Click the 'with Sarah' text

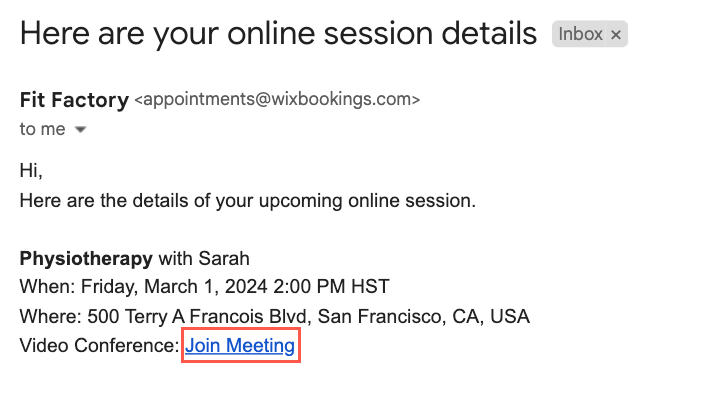coord(204,259)
